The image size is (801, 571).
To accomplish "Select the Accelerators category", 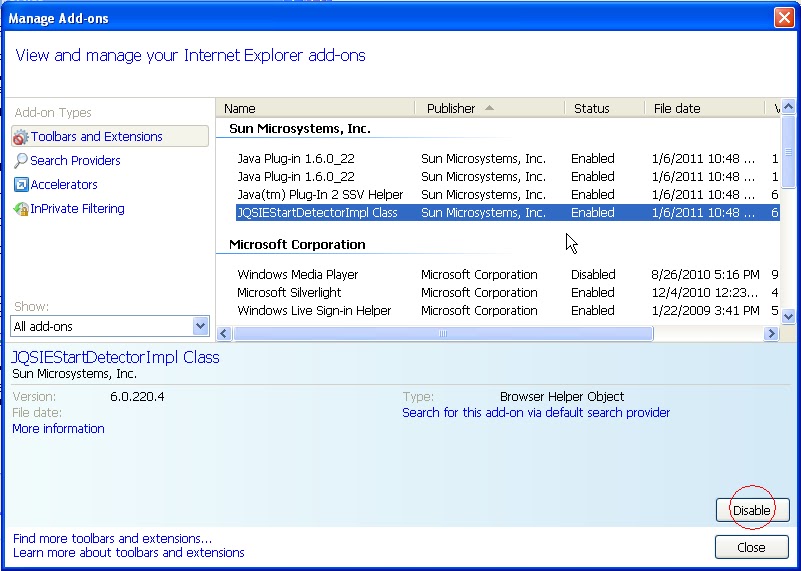I will pyautogui.click(x=64, y=184).
